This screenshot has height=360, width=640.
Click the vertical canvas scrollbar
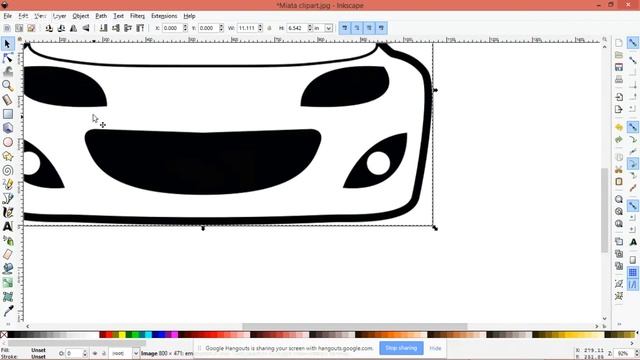point(604,210)
